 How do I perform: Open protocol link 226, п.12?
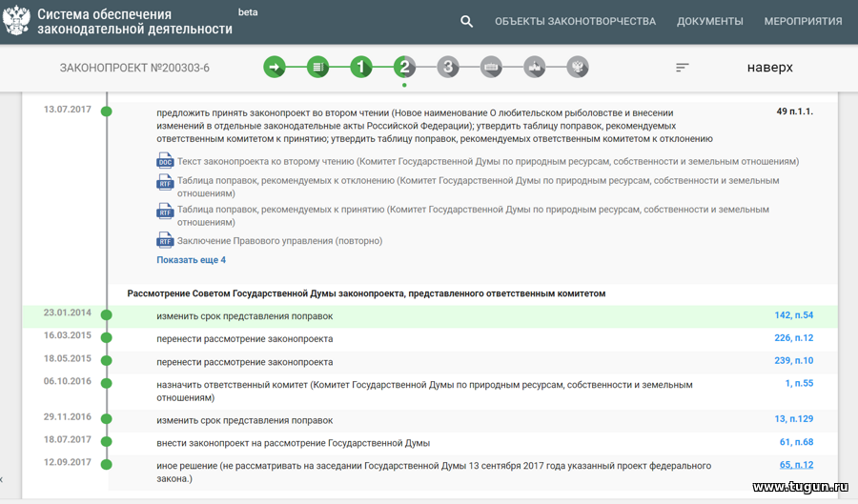(x=793, y=338)
